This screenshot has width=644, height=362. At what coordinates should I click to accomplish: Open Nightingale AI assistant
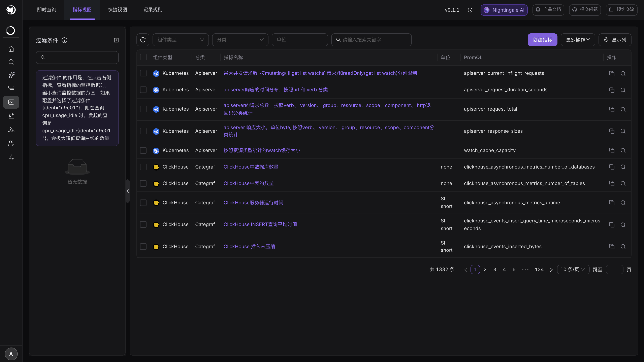pos(504,10)
